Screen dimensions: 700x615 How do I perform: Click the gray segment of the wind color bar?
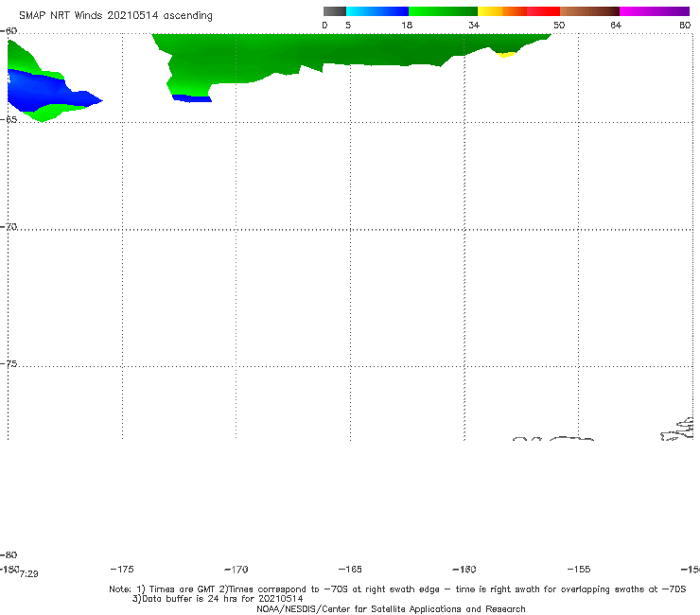pyautogui.click(x=334, y=11)
